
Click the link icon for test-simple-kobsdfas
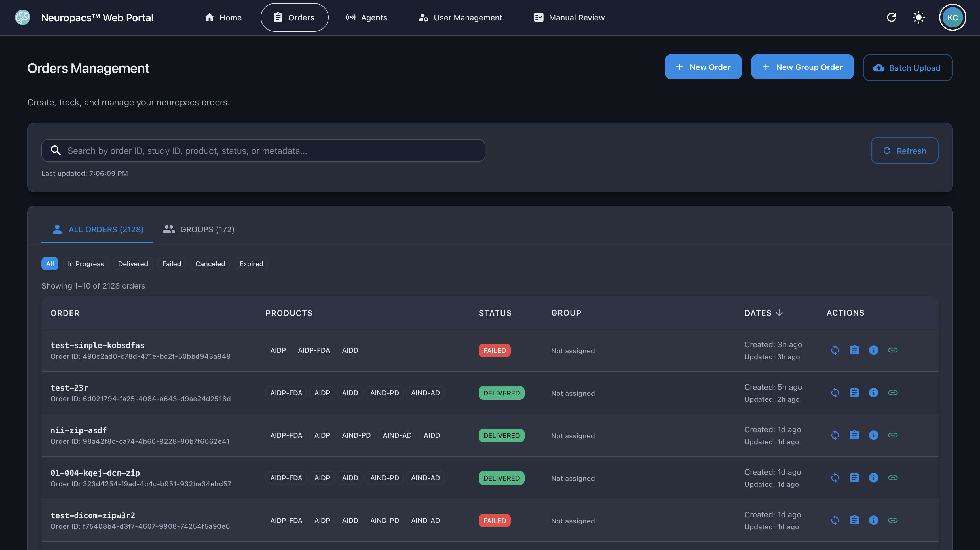(x=893, y=350)
